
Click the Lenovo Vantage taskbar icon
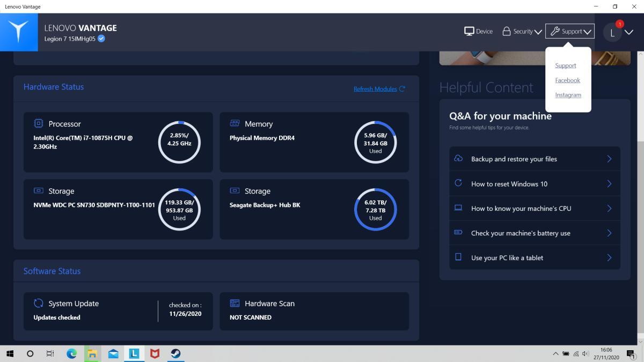pos(134,353)
